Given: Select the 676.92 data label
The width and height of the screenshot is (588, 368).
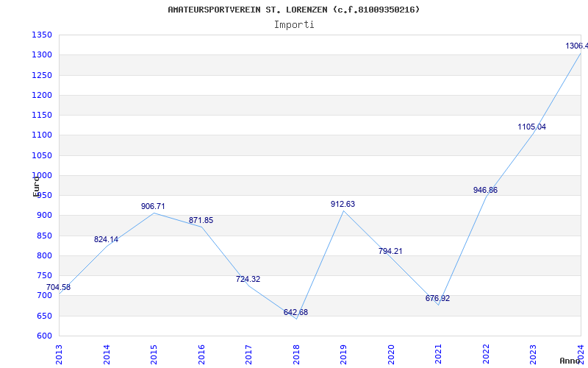Looking at the screenshot, I should (x=437, y=299).
